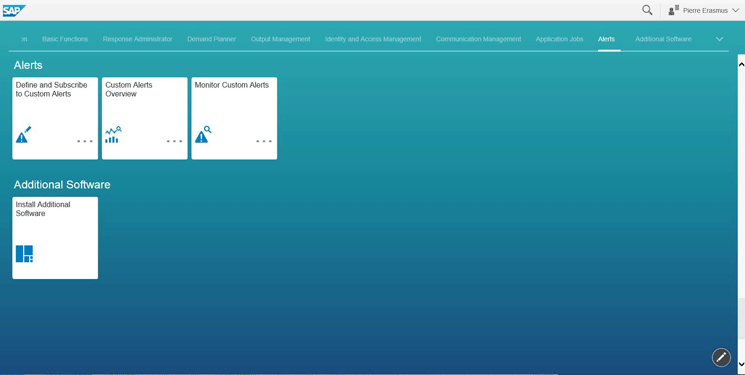Switch to the Demand Planner tab
This screenshot has height=375, width=745.
211,39
